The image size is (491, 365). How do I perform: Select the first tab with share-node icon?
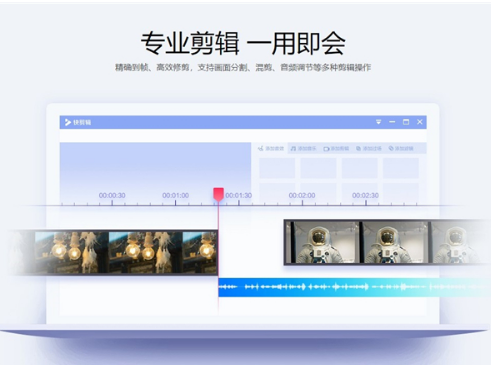[x=271, y=148]
